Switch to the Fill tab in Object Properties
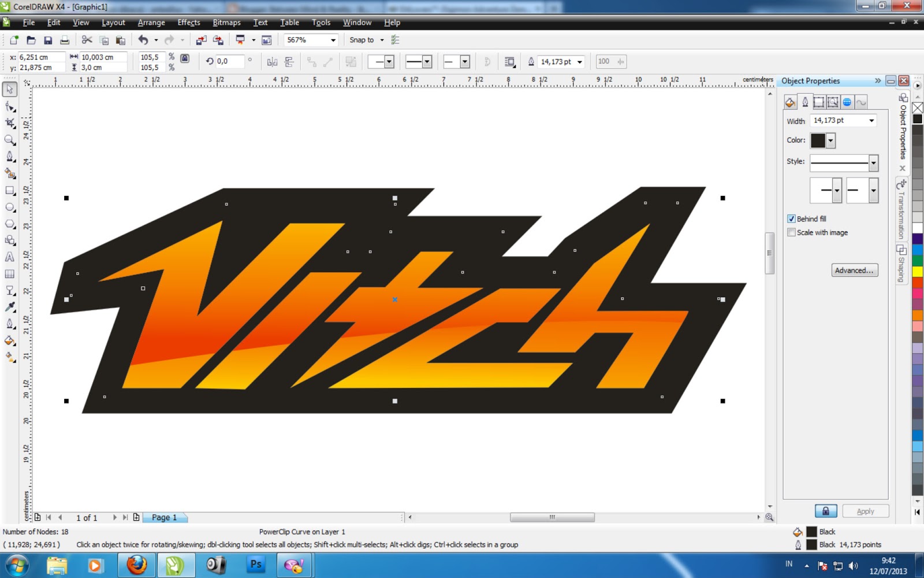Screen dimensions: 924x578 coord(790,102)
